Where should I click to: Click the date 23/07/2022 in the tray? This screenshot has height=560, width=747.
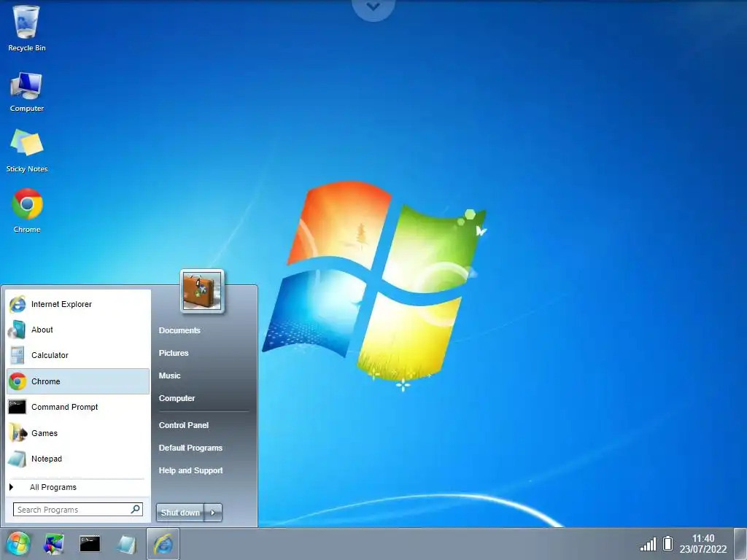(703, 549)
